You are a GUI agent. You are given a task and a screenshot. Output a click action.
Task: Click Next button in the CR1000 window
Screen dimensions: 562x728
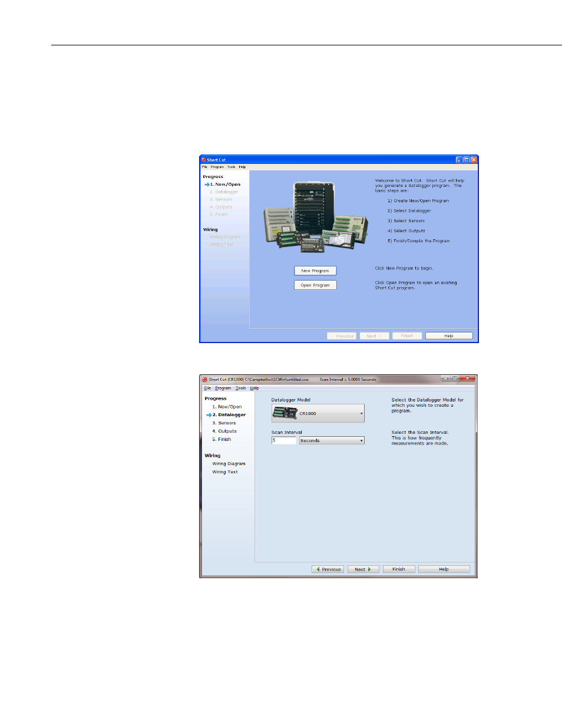coord(363,569)
